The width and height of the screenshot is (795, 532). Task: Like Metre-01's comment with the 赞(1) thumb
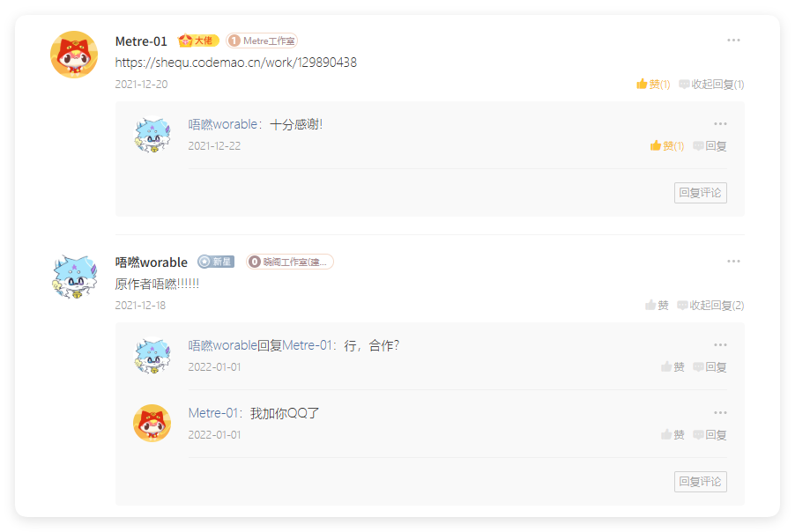[x=654, y=84]
